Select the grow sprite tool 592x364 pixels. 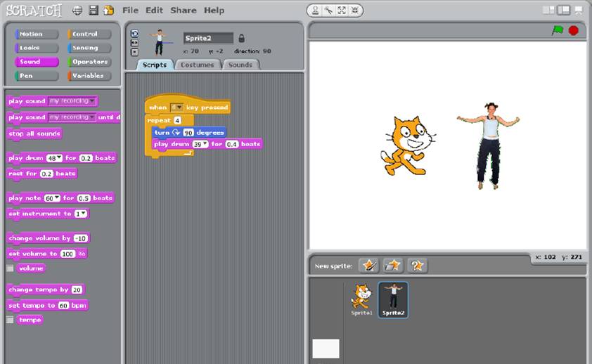342,11
